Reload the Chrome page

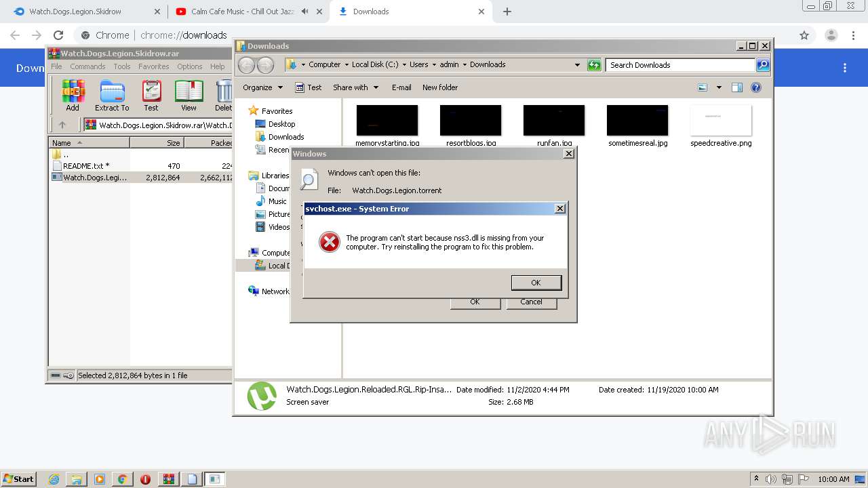pyautogui.click(x=58, y=35)
